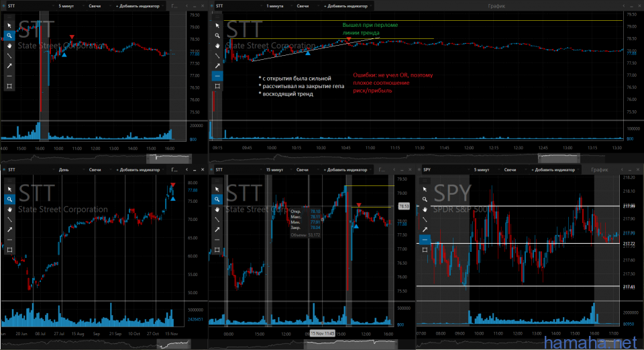Image resolution: width=644 pixels, height=350 pixels.
Task: Click 'Добавить индикатор' in STT 15 минут chart
Action: pos(346,169)
